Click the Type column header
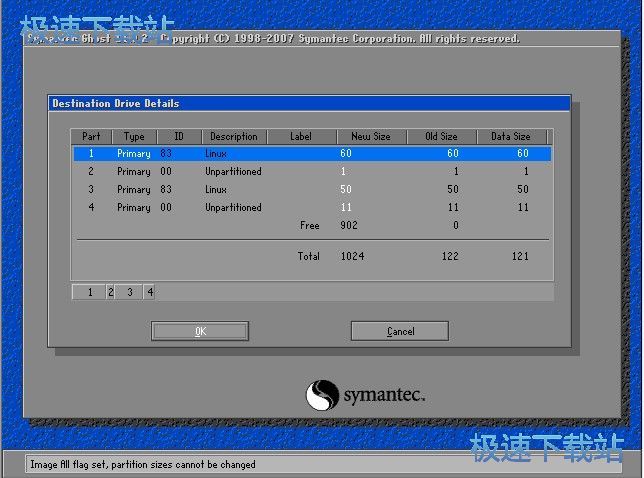The width and height of the screenshot is (644, 478). click(134, 136)
